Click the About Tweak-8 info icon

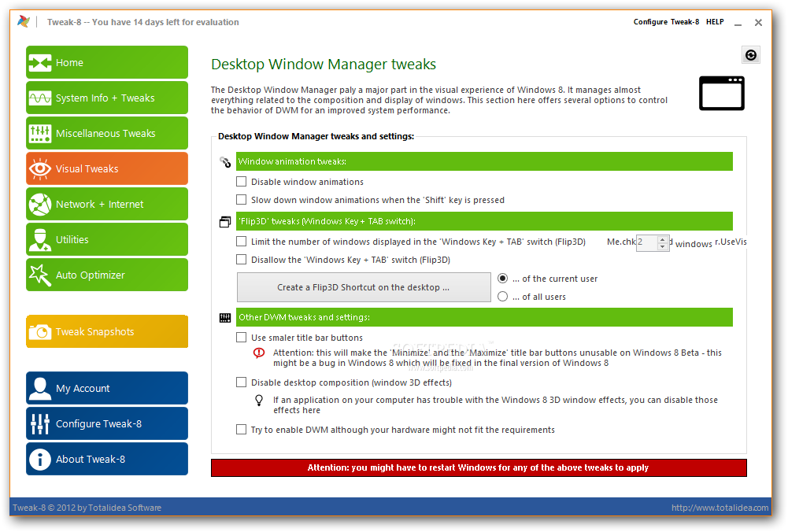pos(39,459)
